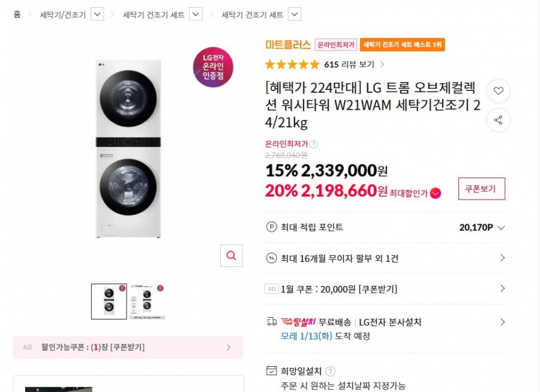Screen dimensions: 540x392
Task: Click the installment percent icon
Action: 271,258
